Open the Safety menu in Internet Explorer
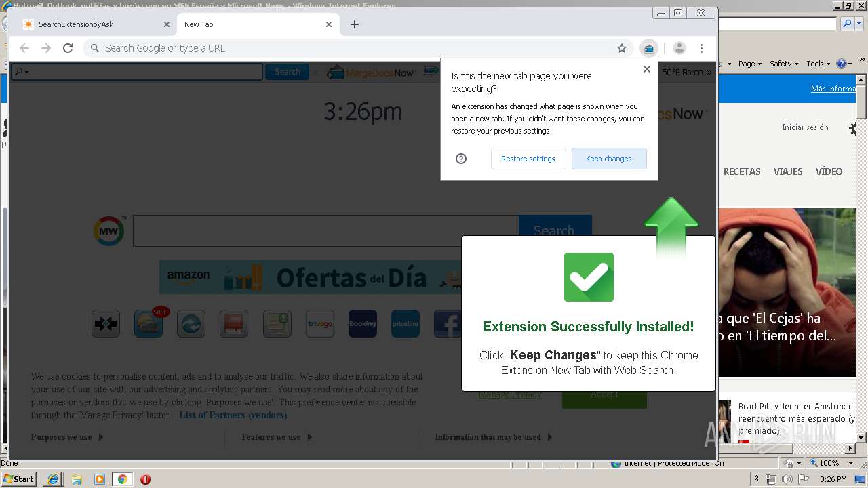This screenshot has width=868, height=488. [784, 64]
